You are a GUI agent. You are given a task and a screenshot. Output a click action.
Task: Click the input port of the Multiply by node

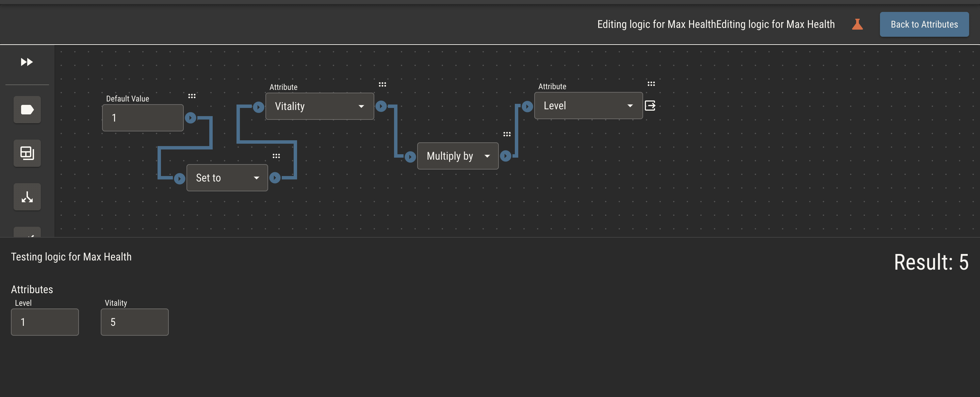(x=410, y=156)
